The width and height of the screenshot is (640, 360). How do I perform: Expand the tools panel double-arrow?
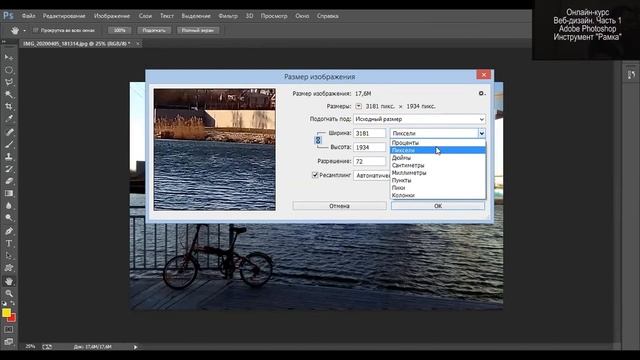click(x=4, y=42)
